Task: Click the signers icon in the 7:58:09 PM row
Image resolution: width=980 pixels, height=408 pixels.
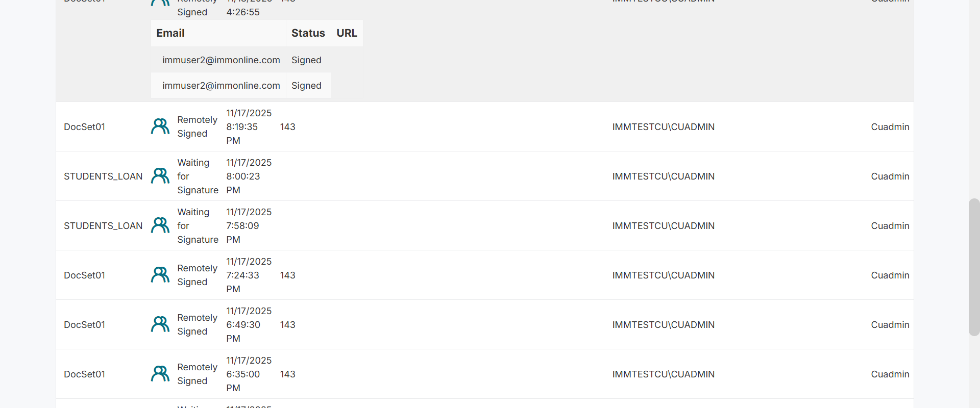Action: [x=160, y=225]
